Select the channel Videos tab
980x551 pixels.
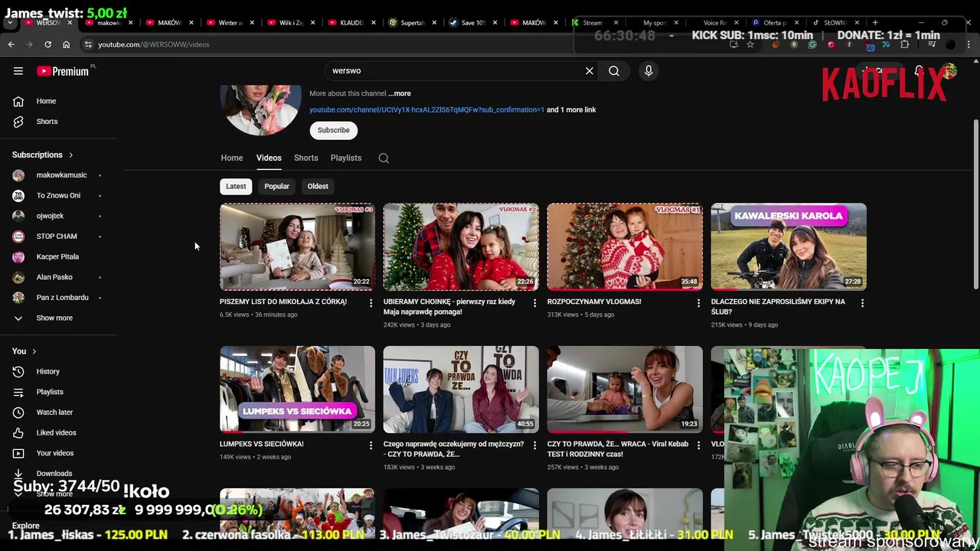[x=269, y=158]
